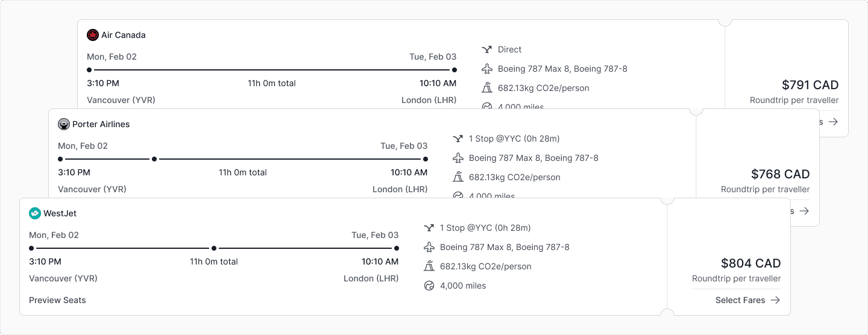
Task: Click 1 Stop @YYC text on WestJet
Action: tap(485, 228)
